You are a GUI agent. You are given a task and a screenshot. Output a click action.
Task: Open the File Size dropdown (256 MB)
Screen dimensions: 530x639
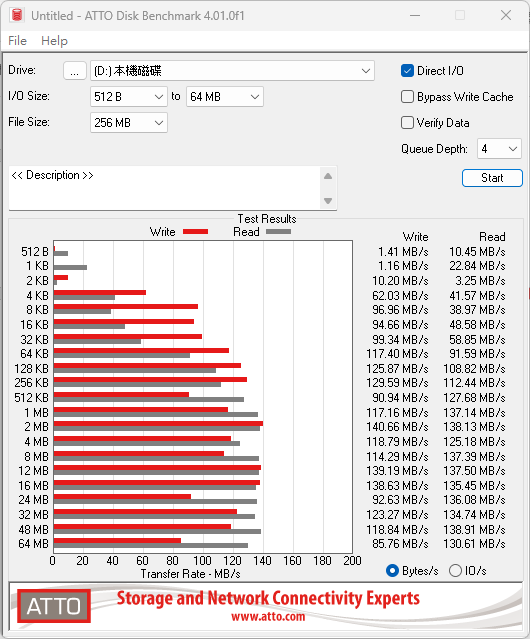pyautogui.click(x=129, y=123)
